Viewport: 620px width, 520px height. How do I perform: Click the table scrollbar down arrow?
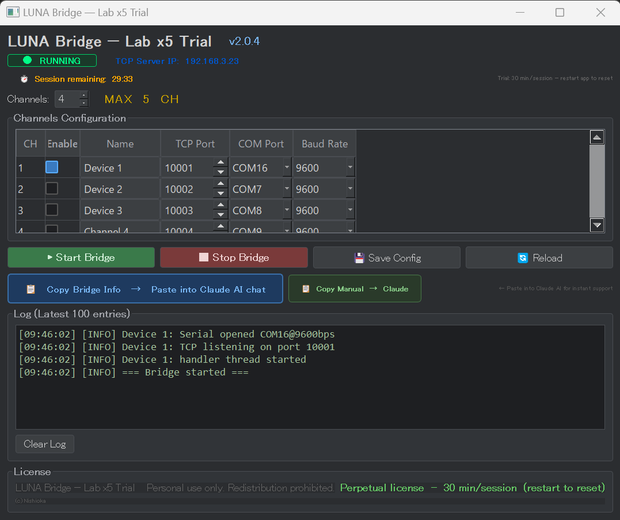[597, 225]
